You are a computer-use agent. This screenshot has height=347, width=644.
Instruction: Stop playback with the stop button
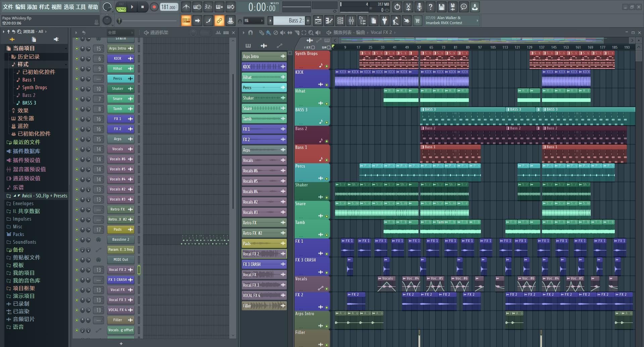142,7
